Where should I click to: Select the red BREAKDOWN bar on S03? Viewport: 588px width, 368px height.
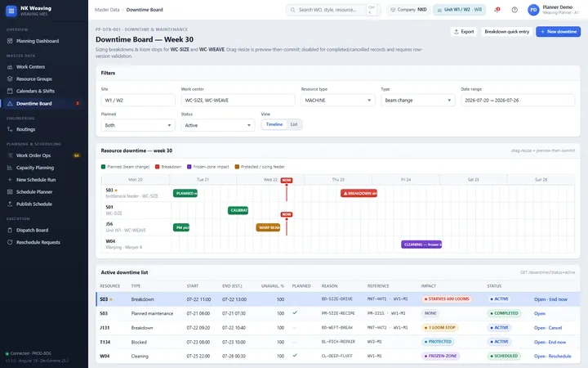pos(359,193)
